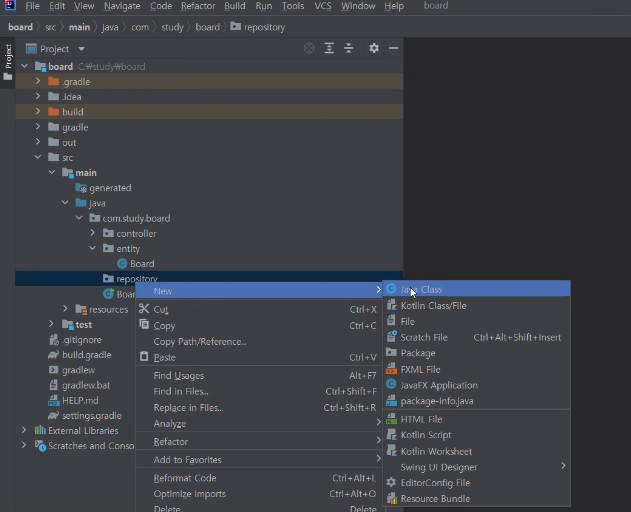Hide the Project panel with minus icon
Screen dimensions: 631x512
coord(393,48)
